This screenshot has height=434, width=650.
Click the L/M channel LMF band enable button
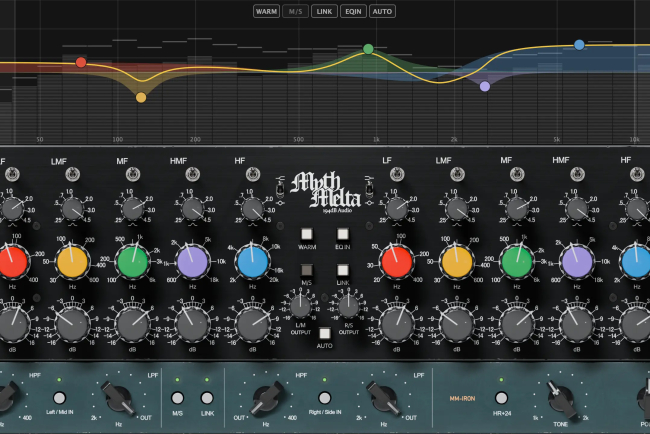(x=73, y=175)
